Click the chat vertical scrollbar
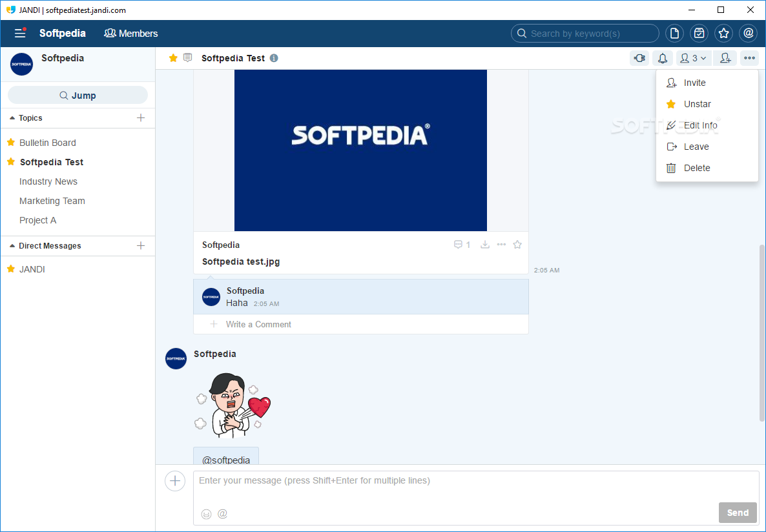766x532 pixels. coord(761,332)
